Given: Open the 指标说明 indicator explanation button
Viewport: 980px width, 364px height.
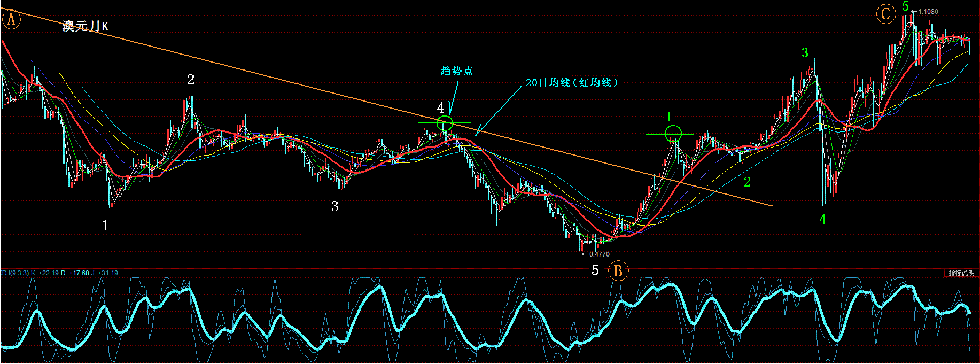Looking at the screenshot, I should click(961, 273).
